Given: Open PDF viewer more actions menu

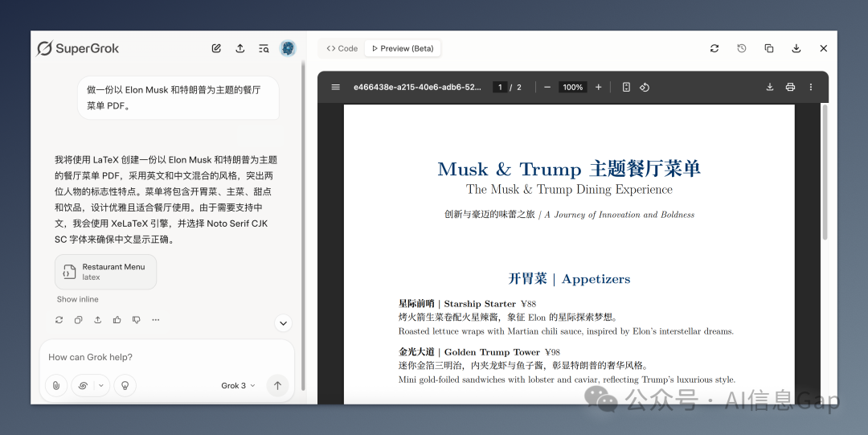Looking at the screenshot, I should pyautogui.click(x=811, y=87).
